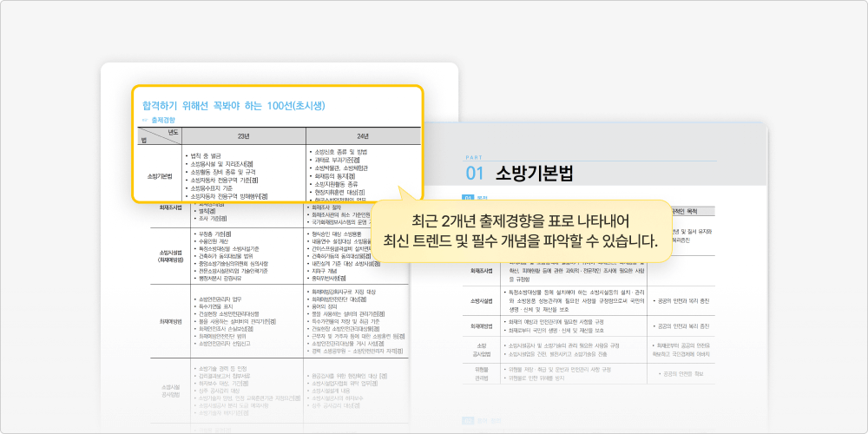Viewport: 868px width, 434px height.
Task: Click the heading 합격하기 위해선 꼭봐야 하는 100선
Action: (234, 105)
